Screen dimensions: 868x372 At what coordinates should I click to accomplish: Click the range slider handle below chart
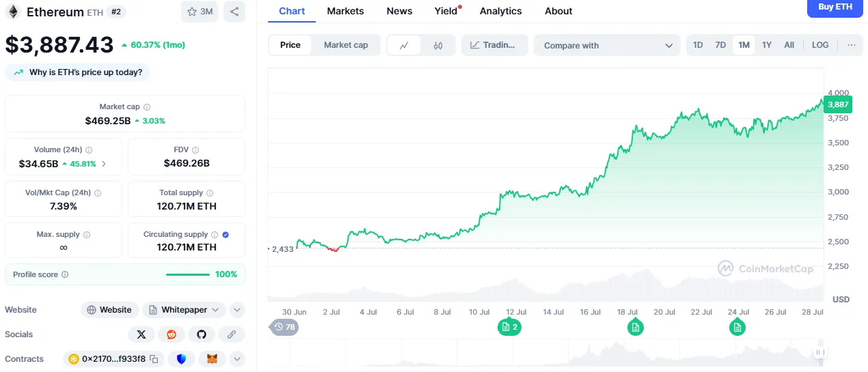819,352
